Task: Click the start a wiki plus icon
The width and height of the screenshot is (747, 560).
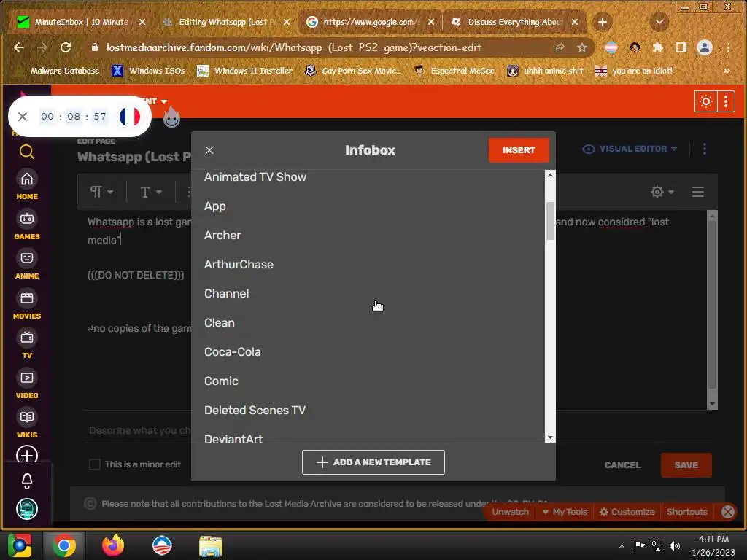Action: point(27,455)
